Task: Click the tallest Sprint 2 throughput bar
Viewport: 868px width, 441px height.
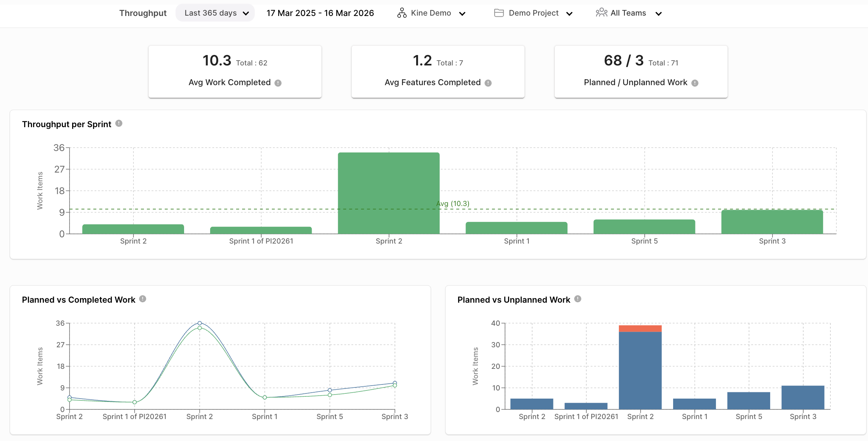Action: pyautogui.click(x=389, y=193)
